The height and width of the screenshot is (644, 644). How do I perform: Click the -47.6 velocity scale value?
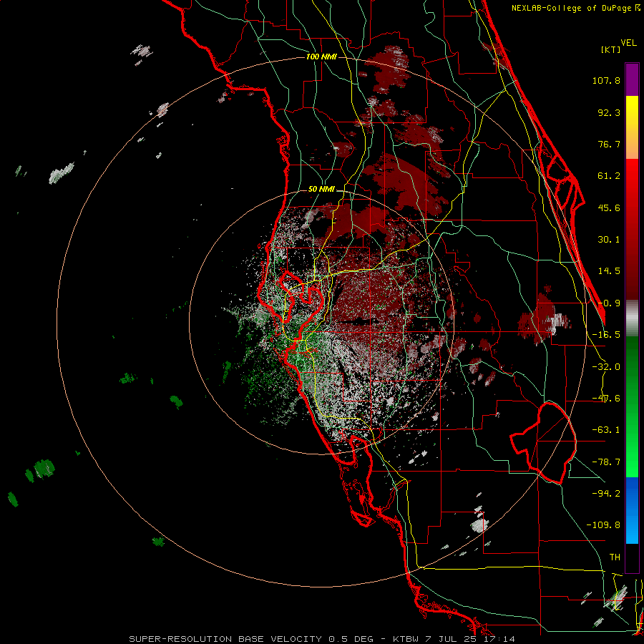[606, 399]
